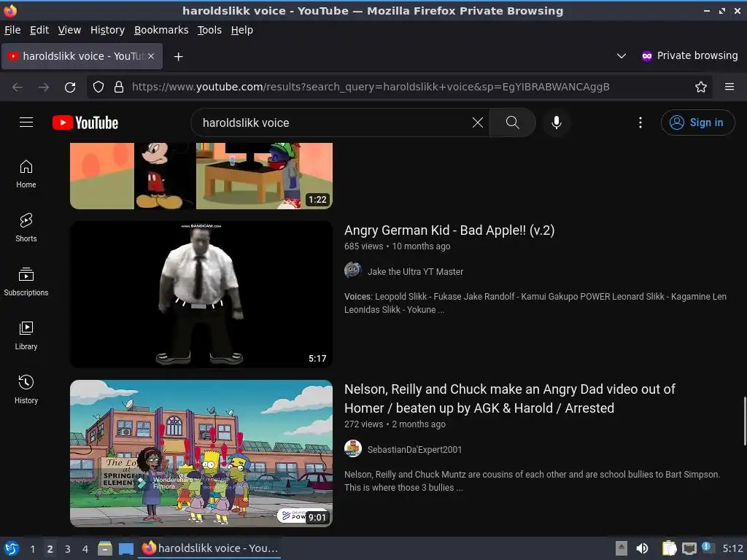Click the '272 views' text
This screenshot has width=747, height=560.
tap(363, 424)
